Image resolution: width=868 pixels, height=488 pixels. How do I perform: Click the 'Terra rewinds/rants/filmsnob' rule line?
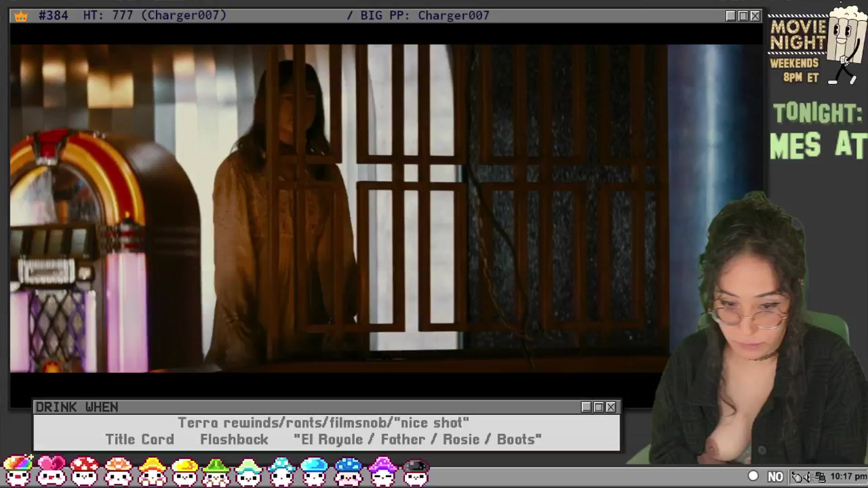click(323, 422)
